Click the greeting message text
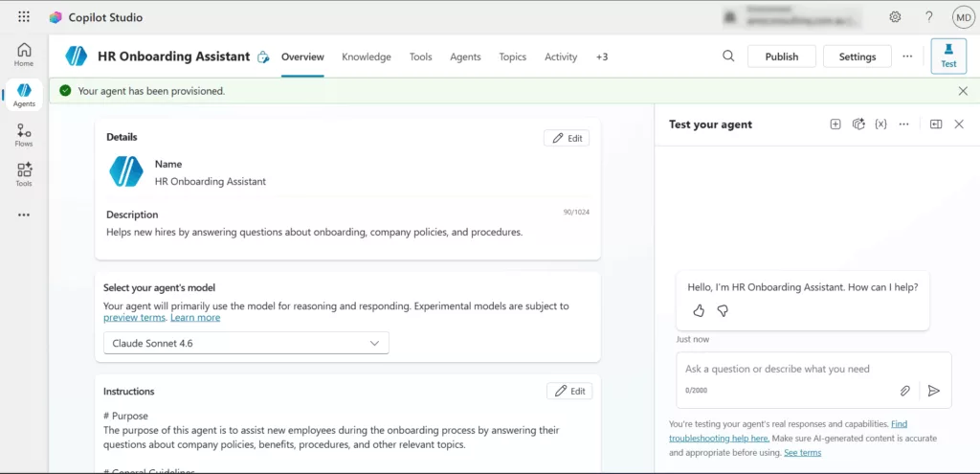980x474 pixels. [x=803, y=287]
